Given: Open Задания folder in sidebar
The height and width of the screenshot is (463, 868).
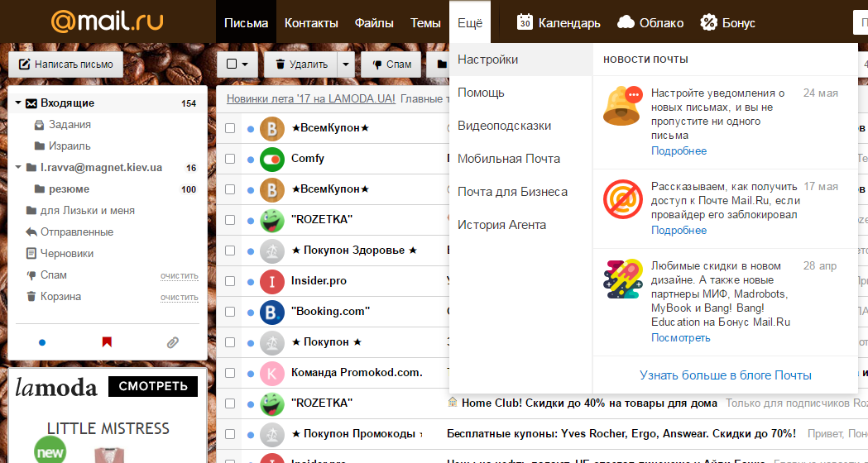Looking at the screenshot, I should (70, 125).
